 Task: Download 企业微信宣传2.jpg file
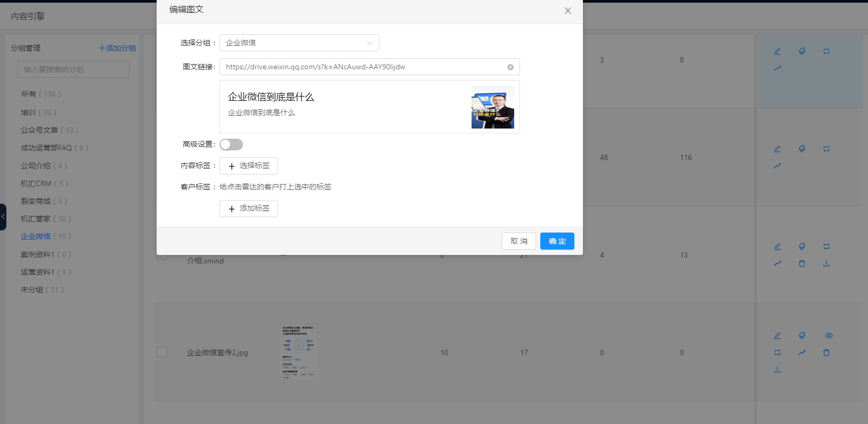tap(777, 370)
